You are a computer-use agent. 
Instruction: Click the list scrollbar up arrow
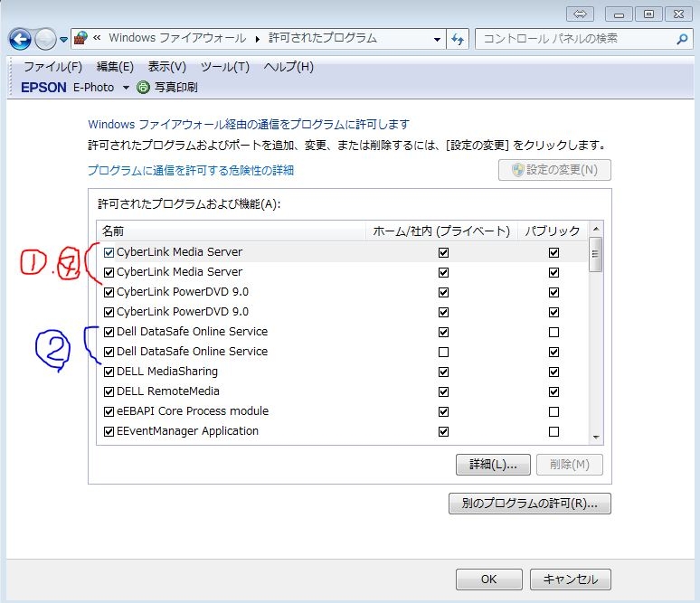[x=595, y=229]
